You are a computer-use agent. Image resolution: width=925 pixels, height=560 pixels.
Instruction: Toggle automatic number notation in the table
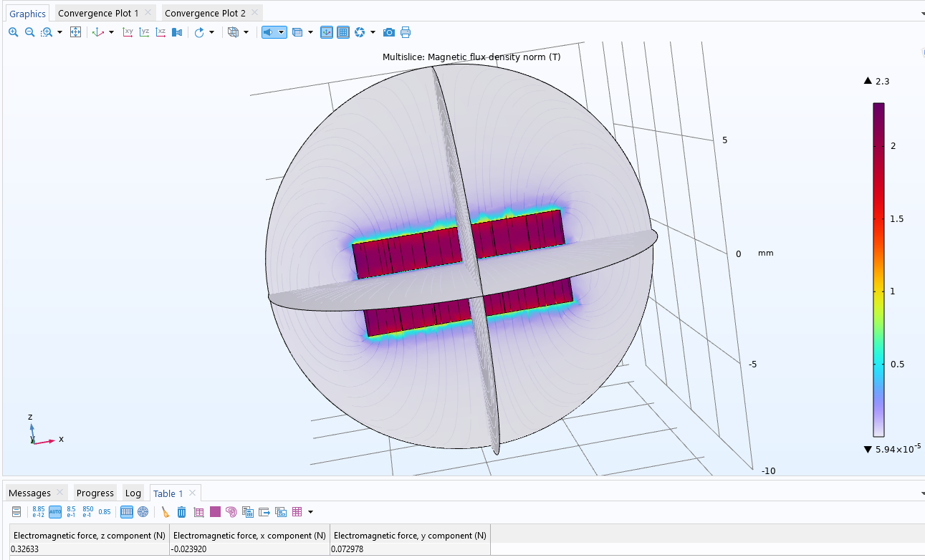[x=55, y=512]
